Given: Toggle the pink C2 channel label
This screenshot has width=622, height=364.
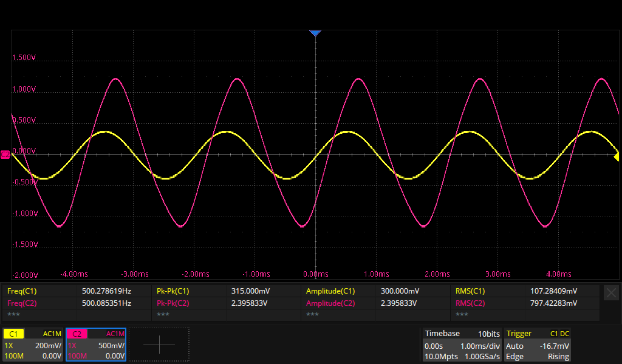Looking at the screenshot, I should (x=77, y=334).
